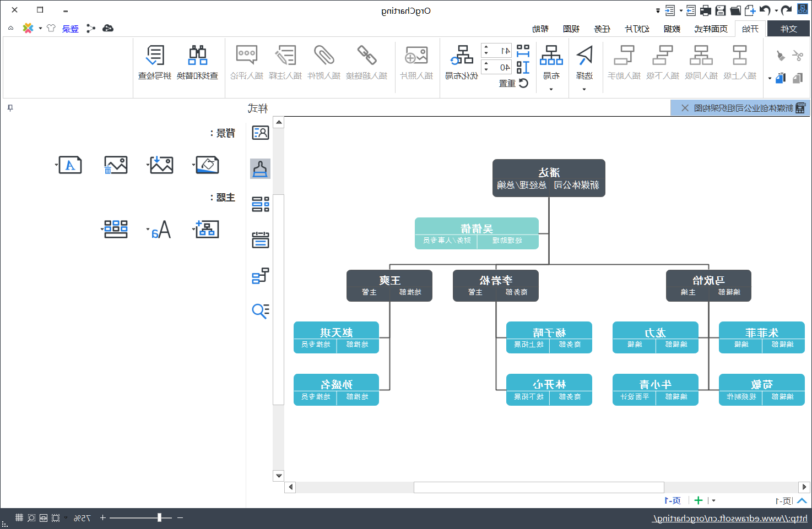Click the remove background image icon

coord(116,165)
